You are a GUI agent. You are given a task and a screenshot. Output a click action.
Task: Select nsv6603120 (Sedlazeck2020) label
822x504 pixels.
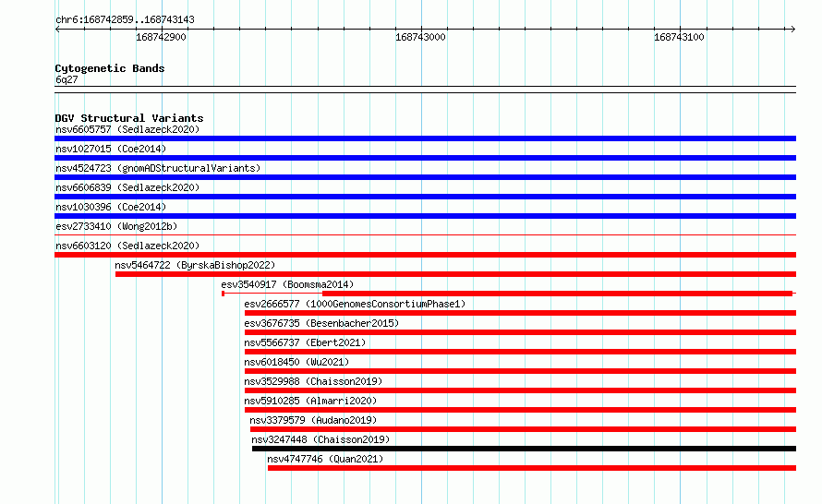tap(127, 246)
